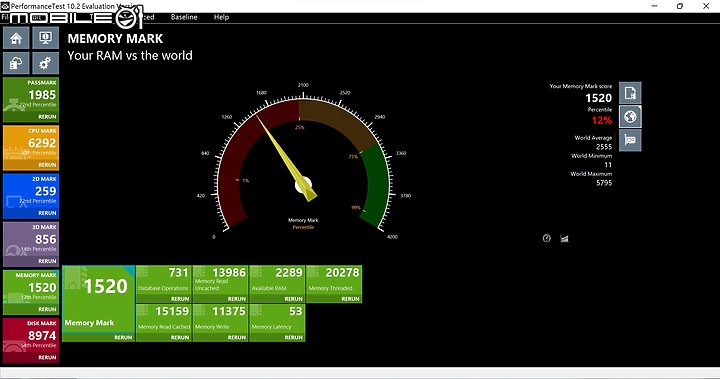Click the World Minimum 11 value
Image resolution: width=720 pixels, height=379 pixels.
click(608, 165)
